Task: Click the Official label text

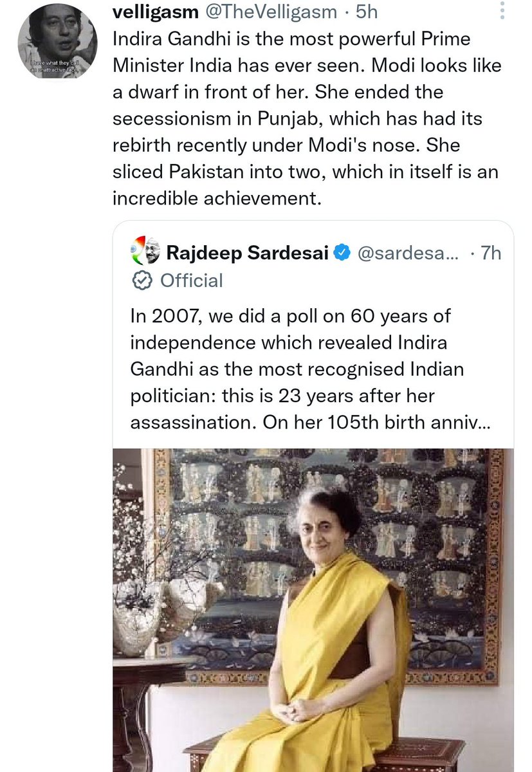Action: point(191,280)
